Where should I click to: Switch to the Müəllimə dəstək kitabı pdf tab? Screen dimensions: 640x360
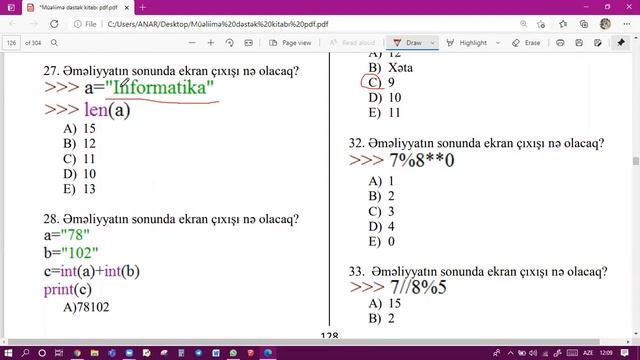click(x=78, y=7)
